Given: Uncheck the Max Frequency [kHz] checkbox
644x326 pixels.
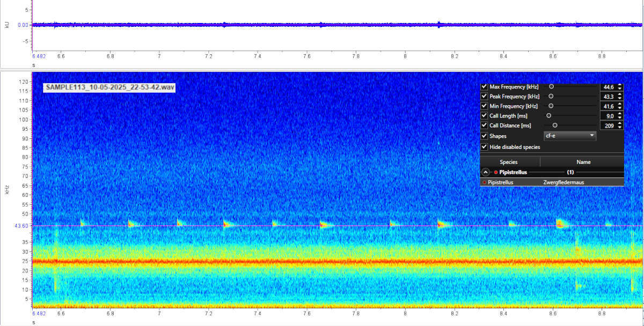Looking at the screenshot, I should (485, 87).
